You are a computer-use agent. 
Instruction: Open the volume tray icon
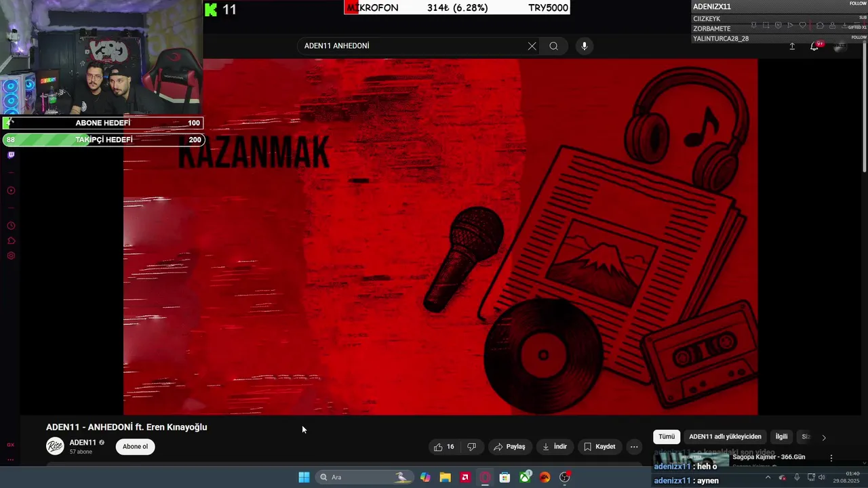822,477
